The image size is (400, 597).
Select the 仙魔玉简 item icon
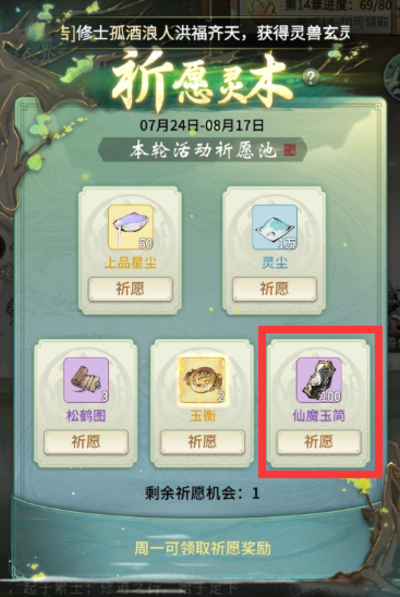[319, 380]
